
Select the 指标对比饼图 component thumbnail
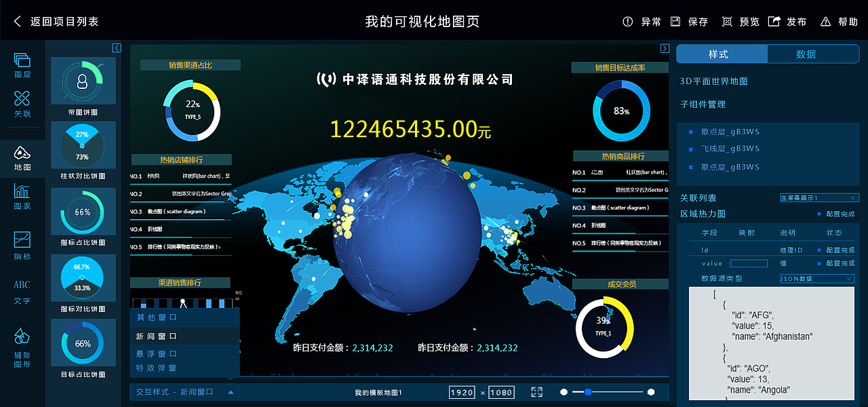[83, 278]
